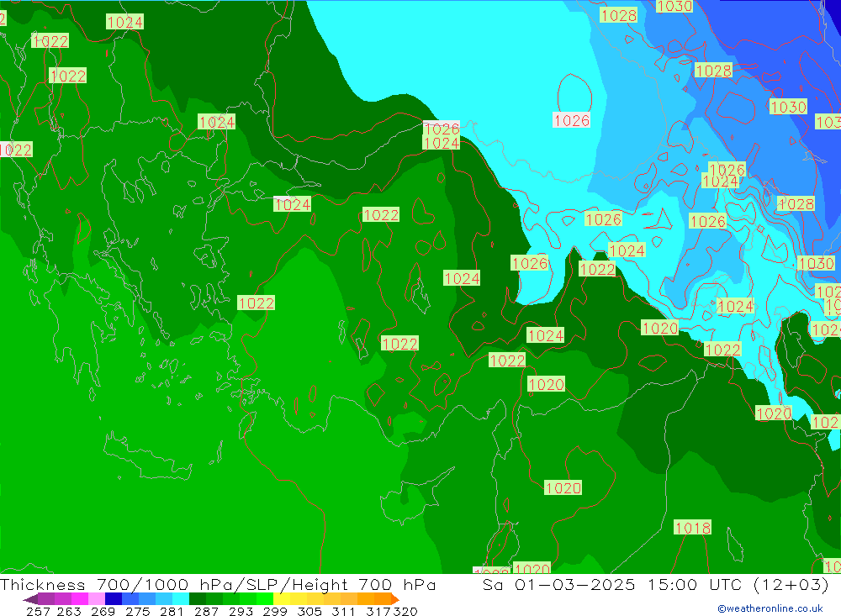The height and width of the screenshot is (616, 841).
Task: Choose the brightest lime green legend swatch
Action: click(265, 599)
